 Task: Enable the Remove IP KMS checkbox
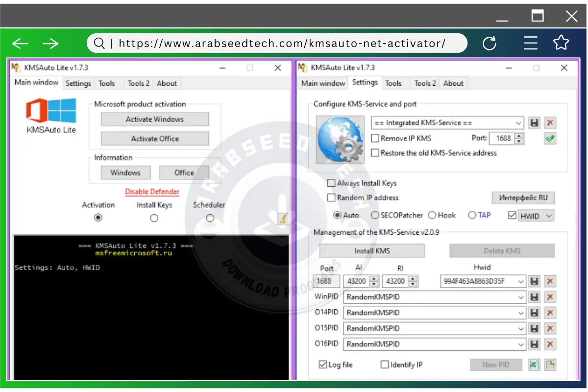coord(375,138)
